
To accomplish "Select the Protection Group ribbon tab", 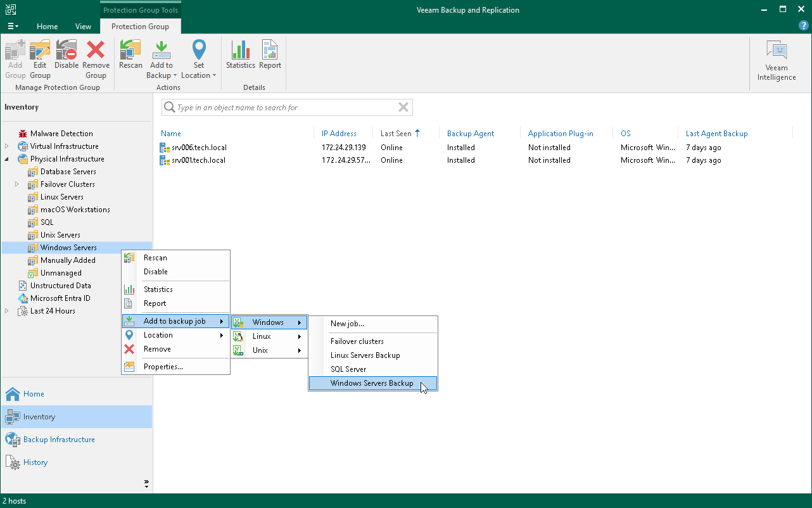I will (x=140, y=27).
